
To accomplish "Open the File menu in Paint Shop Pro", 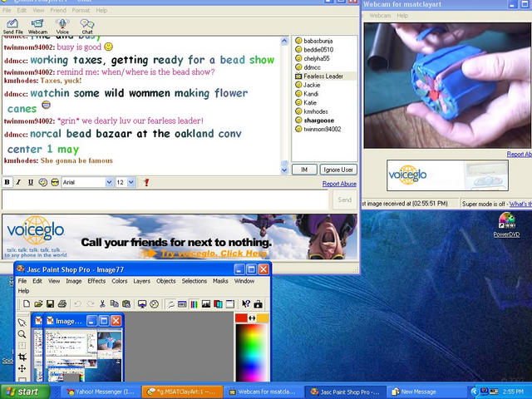I will (x=22, y=281).
